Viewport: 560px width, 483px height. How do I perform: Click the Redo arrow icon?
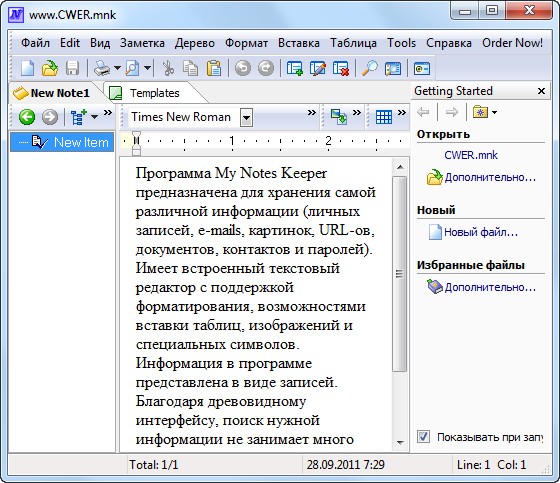[266, 68]
